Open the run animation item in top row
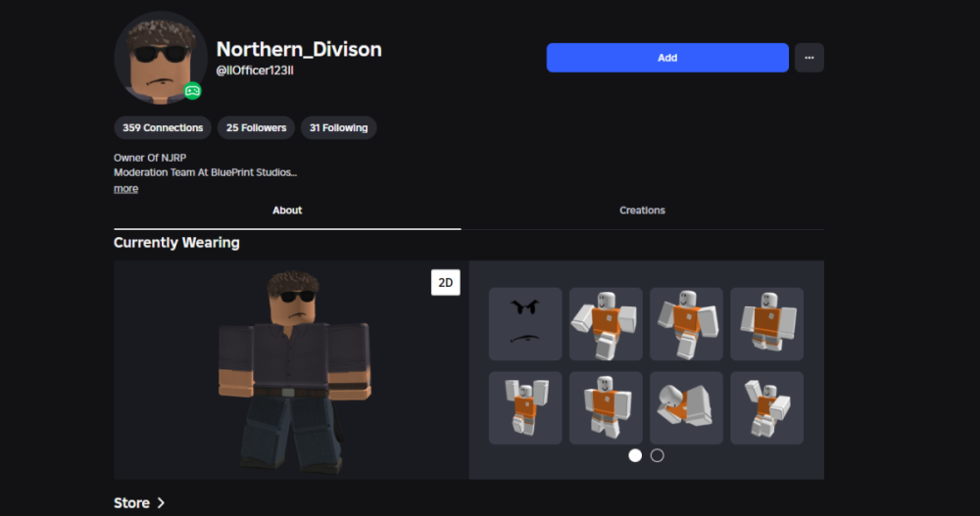The width and height of the screenshot is (980, 516). [606, 323]
